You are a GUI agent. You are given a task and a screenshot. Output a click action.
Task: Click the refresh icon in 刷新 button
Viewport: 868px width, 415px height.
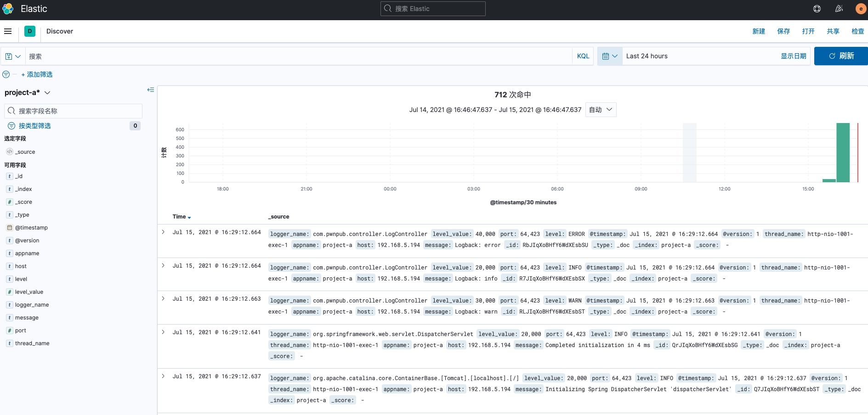tap(832, 56)
